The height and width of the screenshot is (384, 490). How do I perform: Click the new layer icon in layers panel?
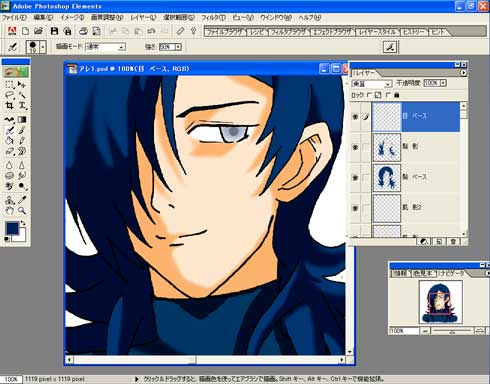(x=439, y=242)
